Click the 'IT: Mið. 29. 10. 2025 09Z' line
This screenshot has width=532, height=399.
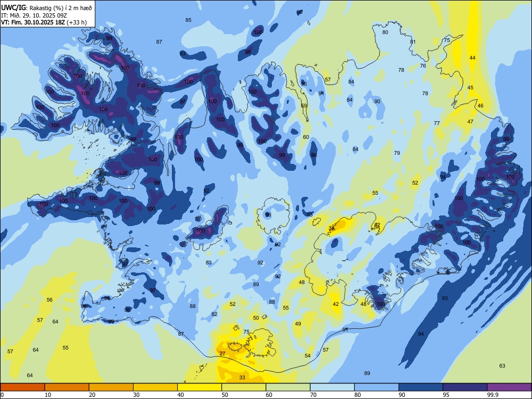(x=34, y=15)
